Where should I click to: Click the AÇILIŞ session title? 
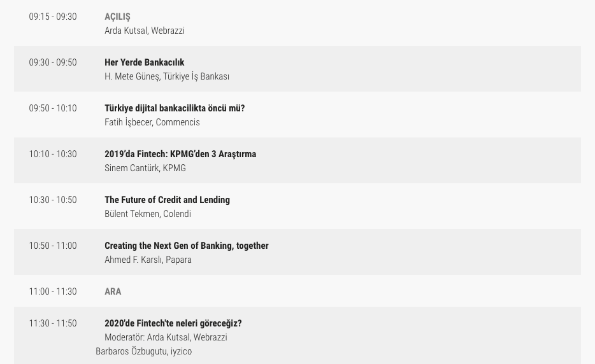(117, 17)
